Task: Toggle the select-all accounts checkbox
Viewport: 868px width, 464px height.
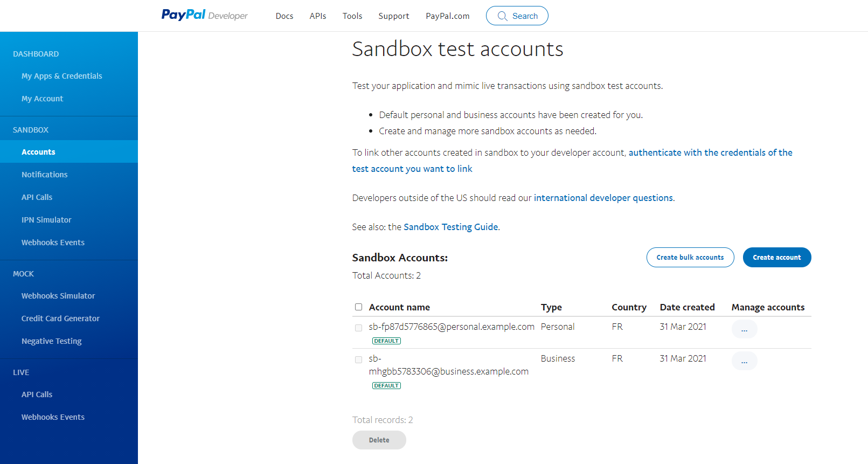Action: click(x=358, y=307)
